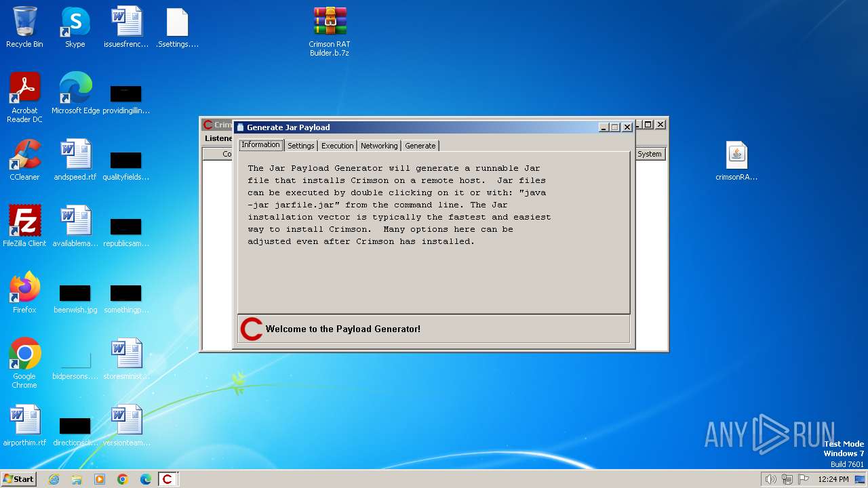Click the 12:24 PM taskbar clock

(x=833, y=479)
